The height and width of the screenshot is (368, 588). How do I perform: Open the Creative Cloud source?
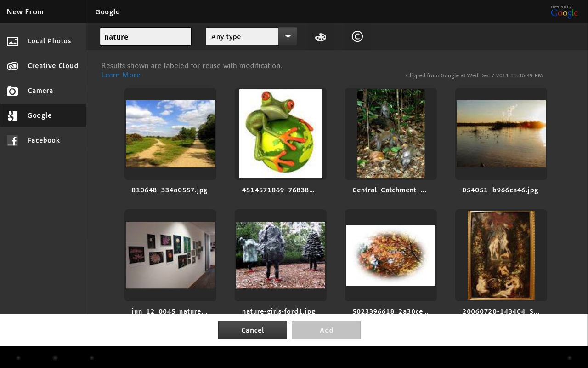(12, 66)
